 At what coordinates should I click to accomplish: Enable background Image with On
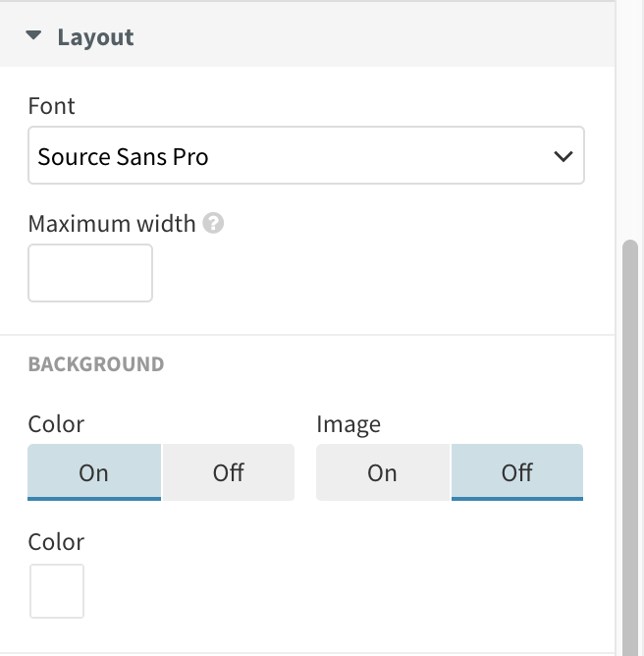pyautogui.click(x=382, y=472)
